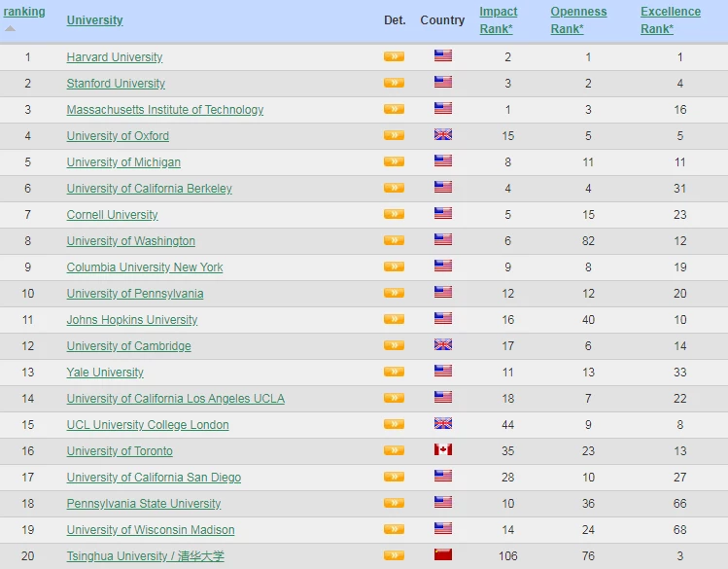Click the Det. column header
728x569 pixels.
click(395, 20)
